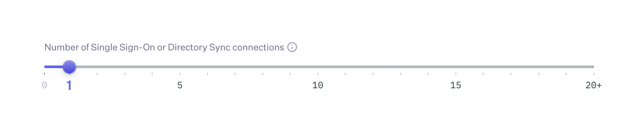The width and height of the screenshot is (644, 132).
Task: Click the "10" scale label
Action: coord(318,86)
